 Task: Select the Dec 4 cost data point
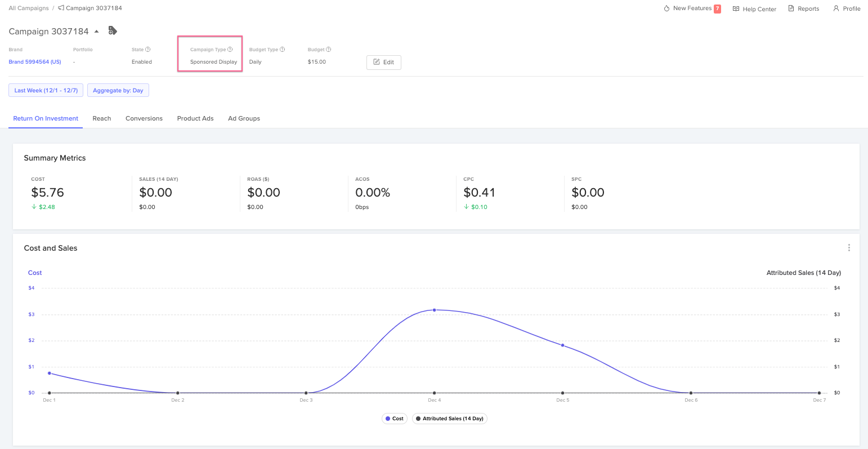(434, 309)
